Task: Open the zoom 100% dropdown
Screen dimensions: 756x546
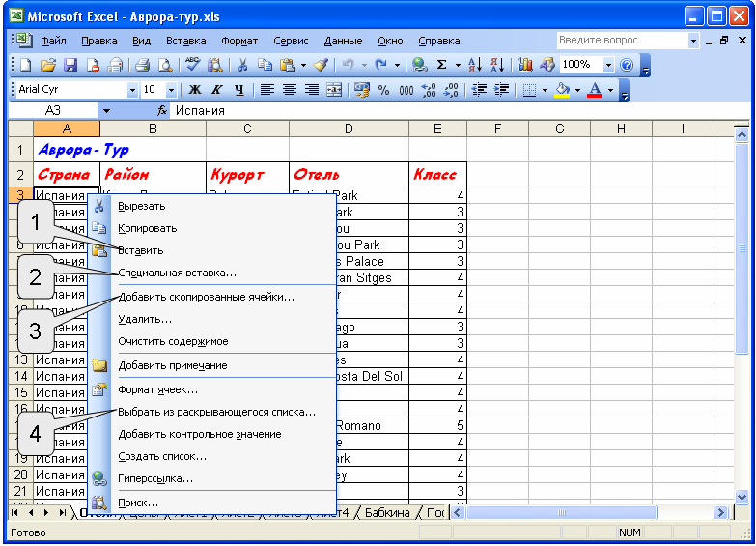Action: [608, 65]
